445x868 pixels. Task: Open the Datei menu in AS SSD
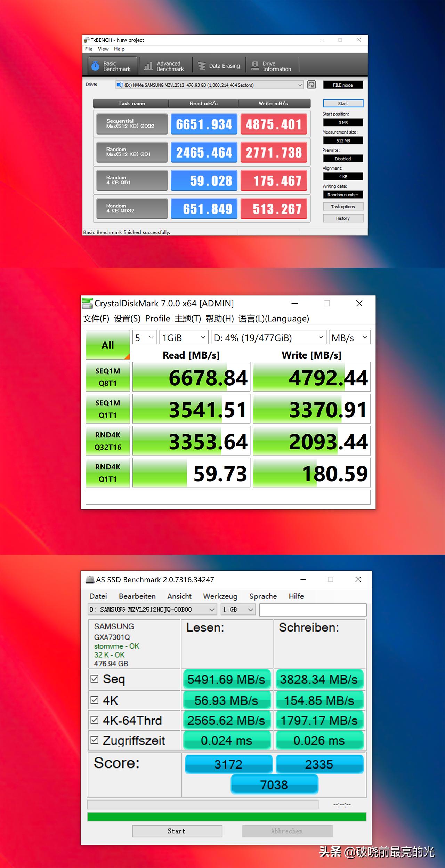[98, 596]
